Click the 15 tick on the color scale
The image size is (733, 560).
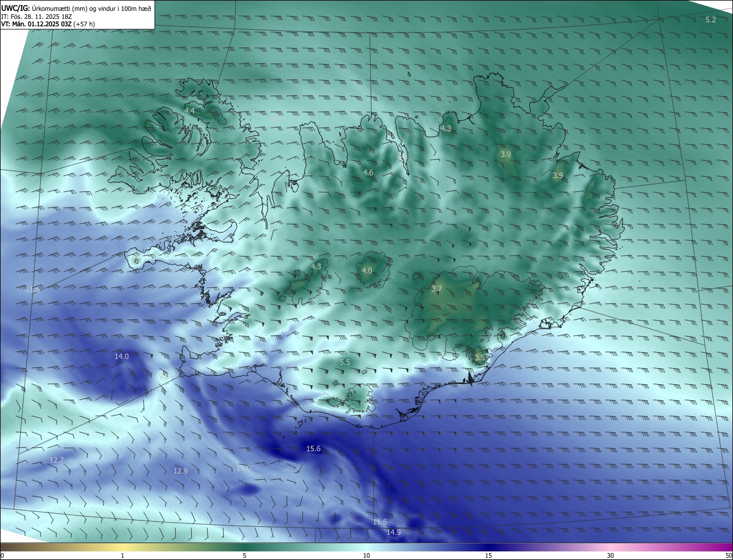[x=488, y=555]
